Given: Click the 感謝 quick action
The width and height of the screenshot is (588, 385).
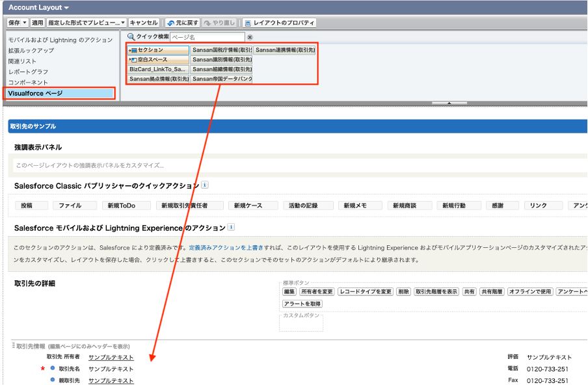Looking at the screenshot, I should click(503, 206).
